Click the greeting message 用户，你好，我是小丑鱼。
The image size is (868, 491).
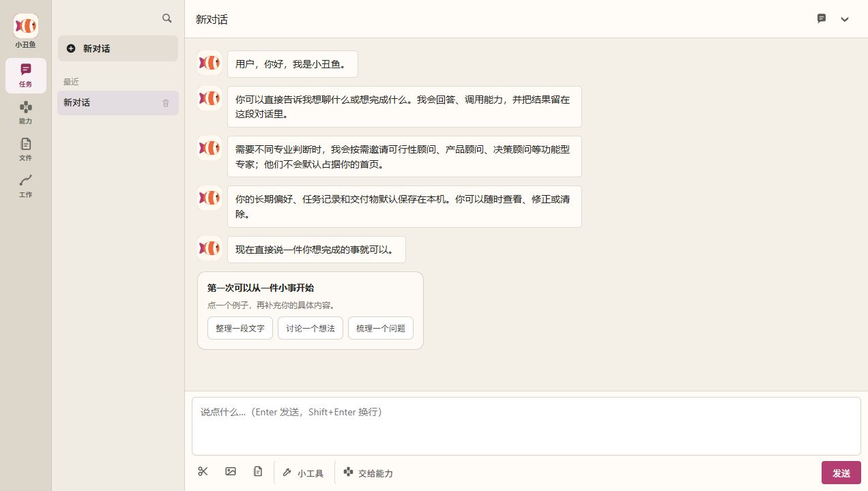(x=293, y=64)
